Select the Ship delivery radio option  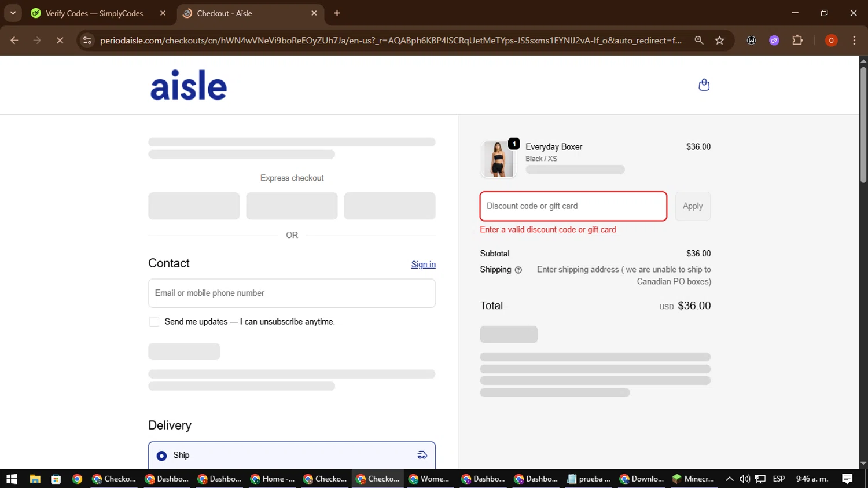coord(162,456)
